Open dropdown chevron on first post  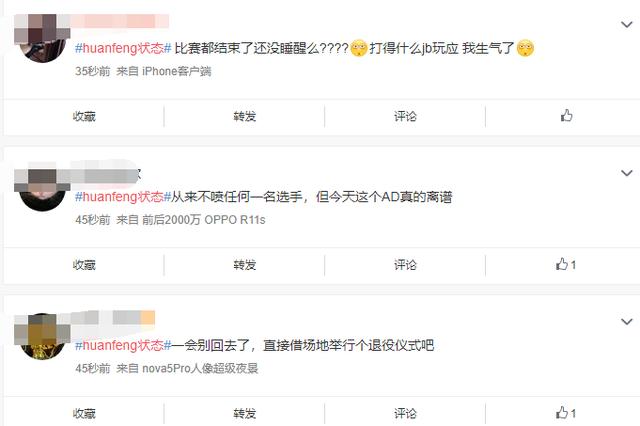(627, 24)
